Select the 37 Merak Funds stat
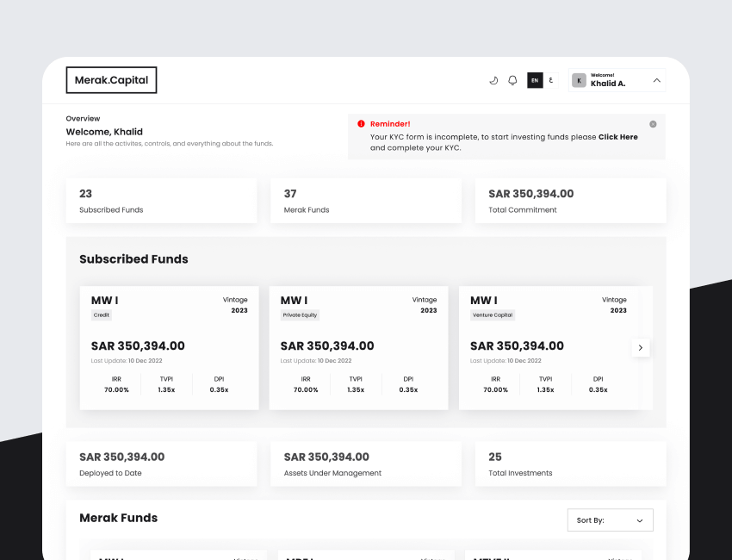This screenshot has width=732, height=560. tap(366, 201)
